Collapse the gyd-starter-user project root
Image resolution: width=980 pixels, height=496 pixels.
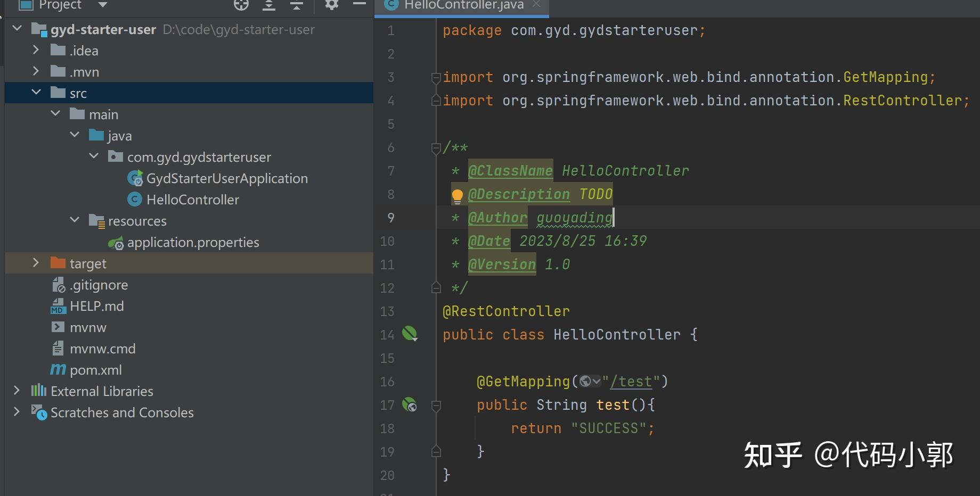tap(17, 29)
